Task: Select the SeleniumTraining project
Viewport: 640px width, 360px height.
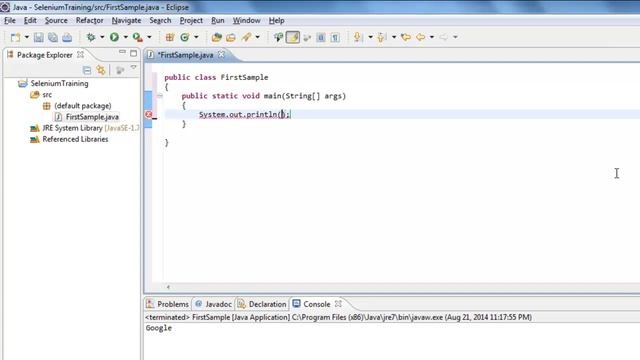Action: [53, 83]
